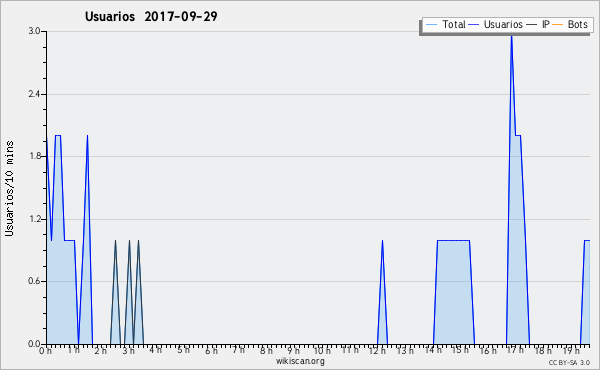Viewport: 600px width, 370px height.
Task: Click the '16 h' x-axis label
Action: (488, 350)
